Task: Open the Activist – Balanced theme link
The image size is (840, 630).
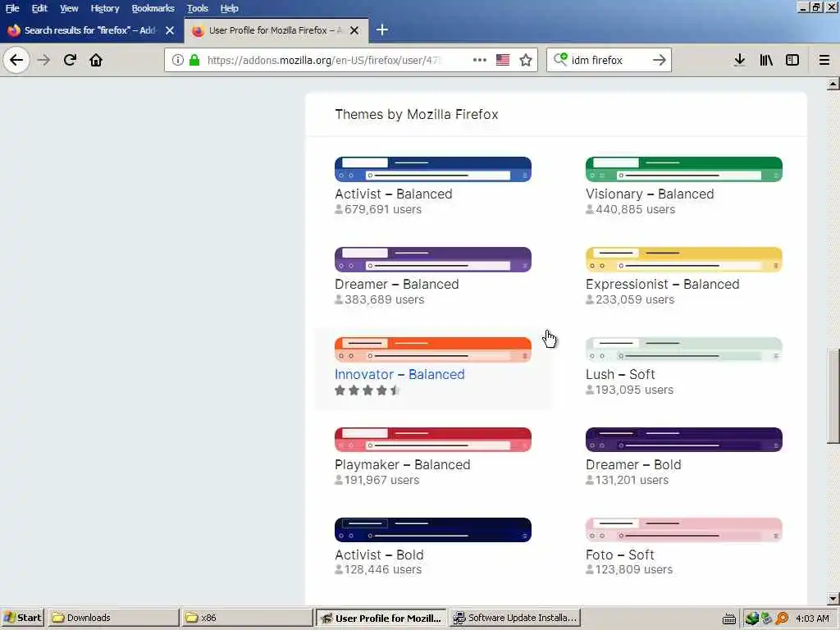Action: [393, 194]
